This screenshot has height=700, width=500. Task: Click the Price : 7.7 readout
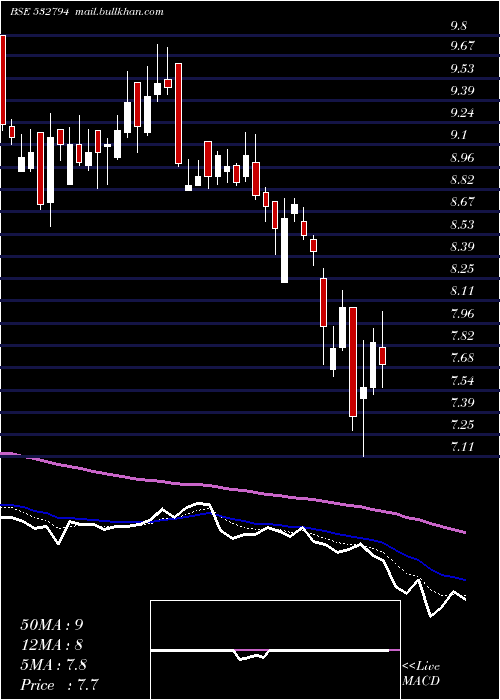point(59,685)
